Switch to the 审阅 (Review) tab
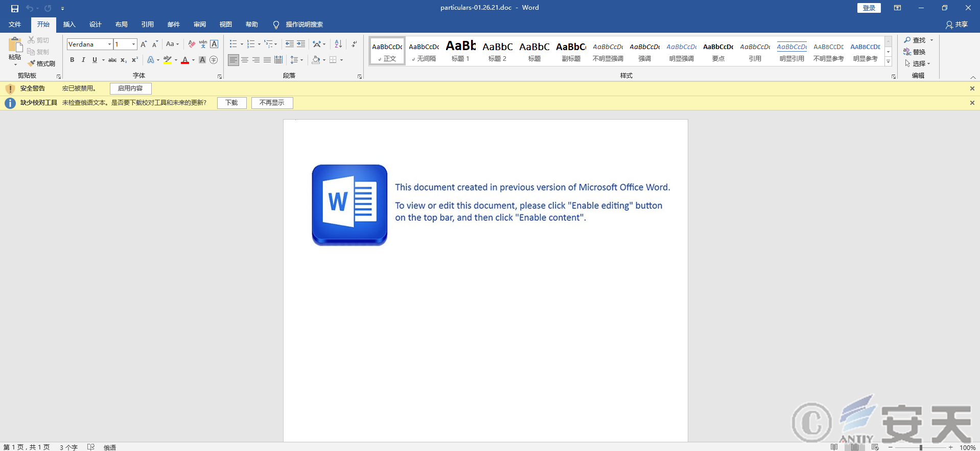980x451 pixels. [199, 25]
